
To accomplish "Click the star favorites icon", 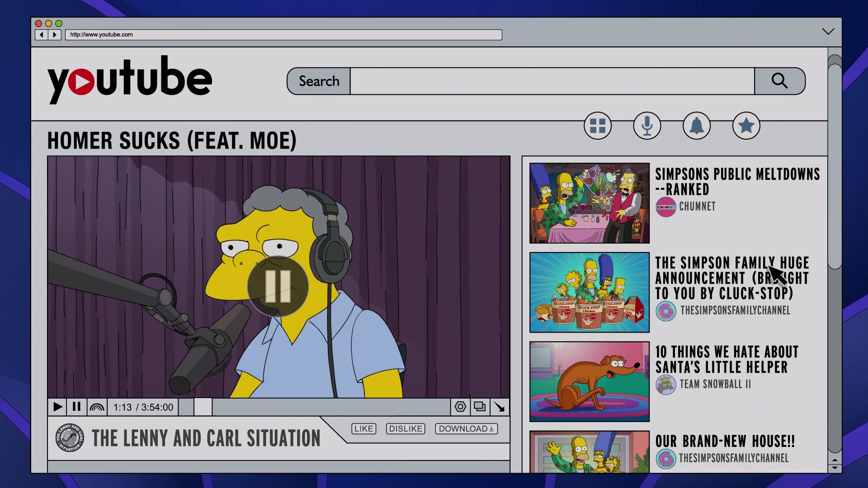I will 746,126.
